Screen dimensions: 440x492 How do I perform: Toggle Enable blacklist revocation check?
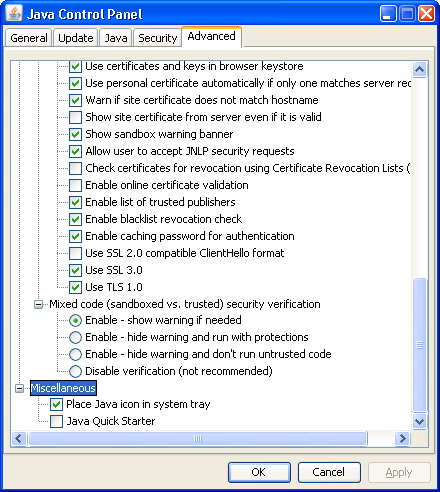coord(75,219)
